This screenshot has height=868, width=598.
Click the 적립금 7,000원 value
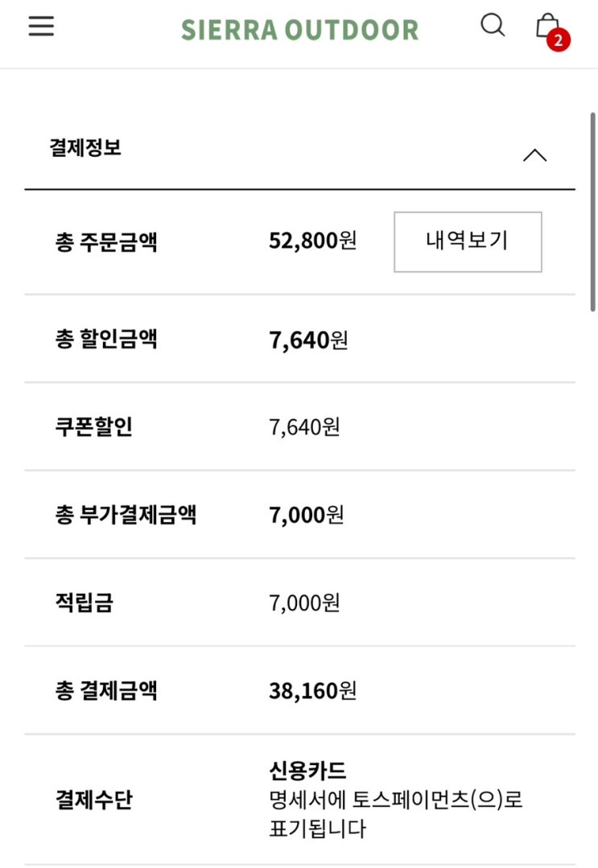(304, 603)
